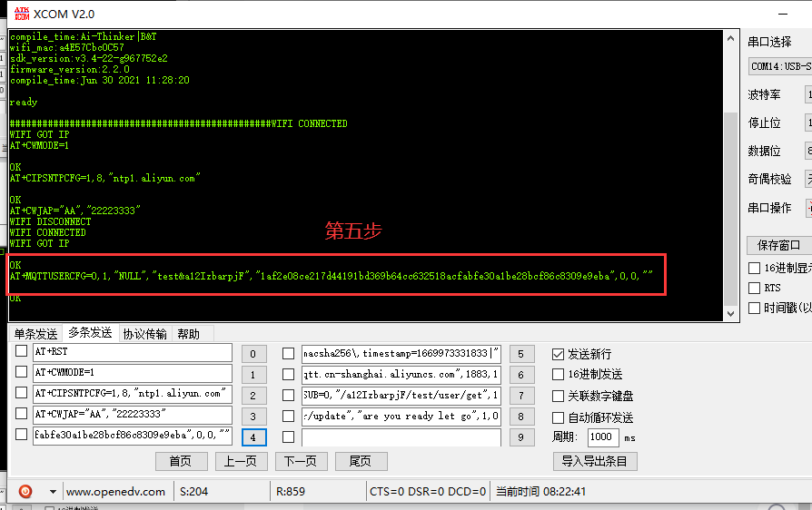Send command number 5
The image size is (812, 510).
(521, 354)
